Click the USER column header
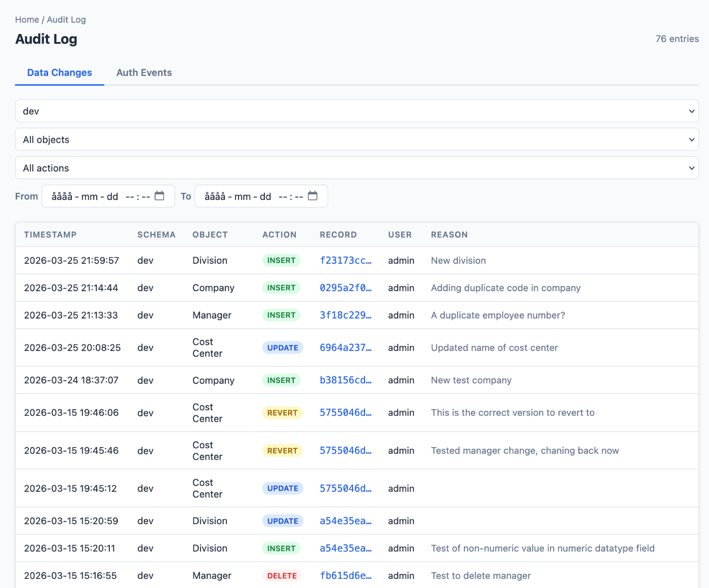The height and width of the screenshot is (588, 709). click(x=400, y=234)
